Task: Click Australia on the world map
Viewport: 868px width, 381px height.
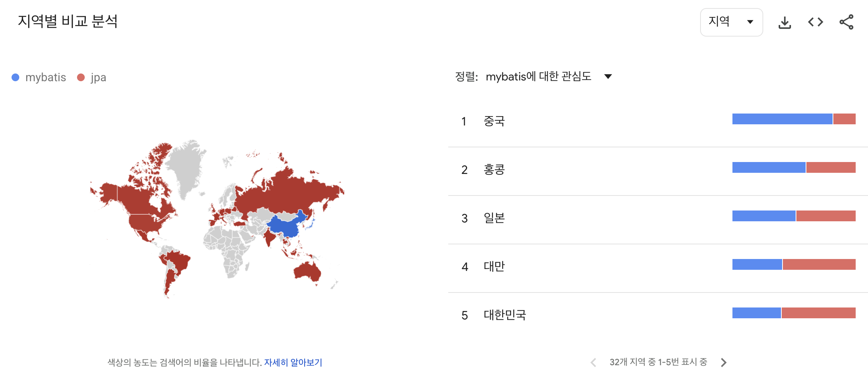Action: pyautogui.click(x=307, y=271)
